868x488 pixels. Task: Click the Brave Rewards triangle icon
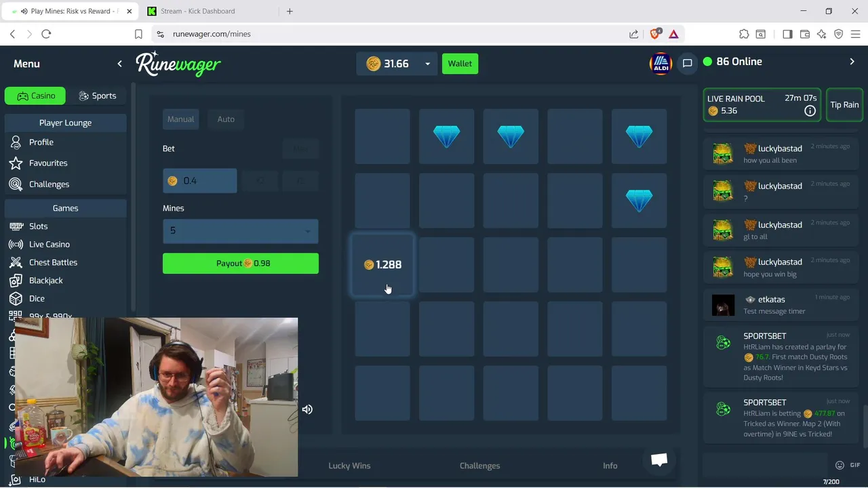pos(673,34)
